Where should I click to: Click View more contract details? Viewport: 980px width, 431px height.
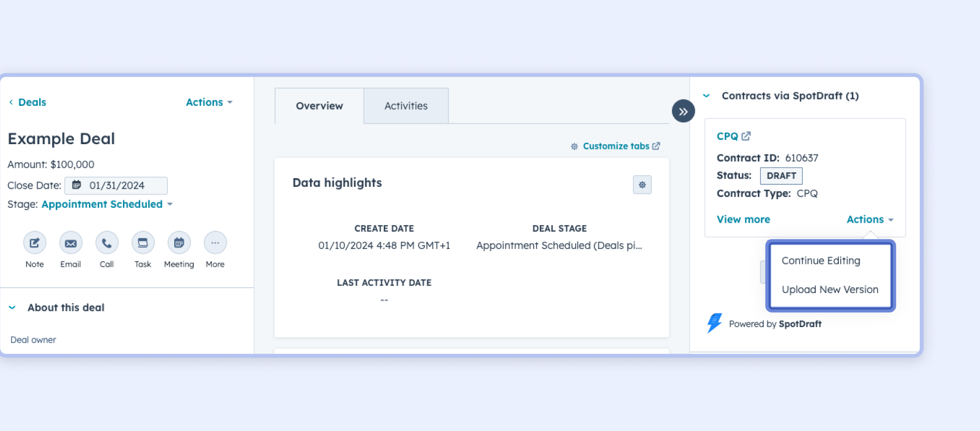(743, 219)
